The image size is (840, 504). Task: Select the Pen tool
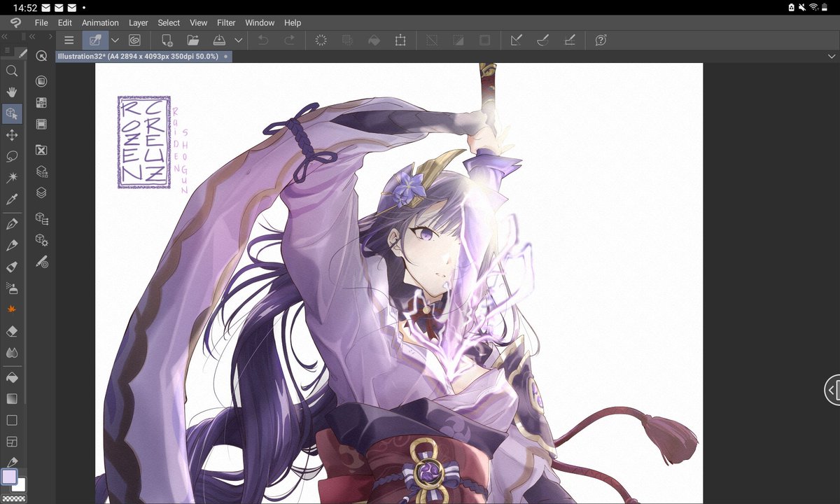tap(12, 224)
